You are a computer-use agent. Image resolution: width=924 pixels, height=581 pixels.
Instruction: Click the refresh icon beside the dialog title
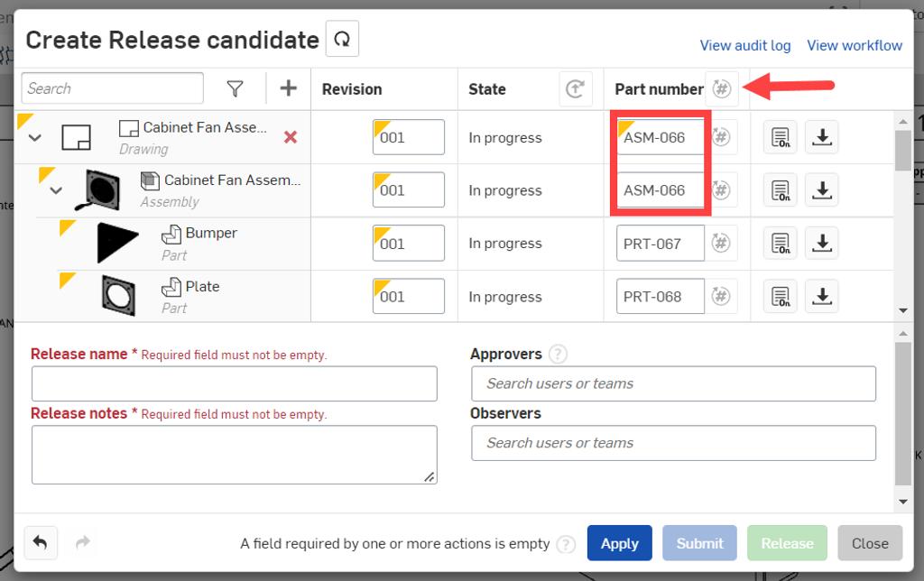(341, 39)
